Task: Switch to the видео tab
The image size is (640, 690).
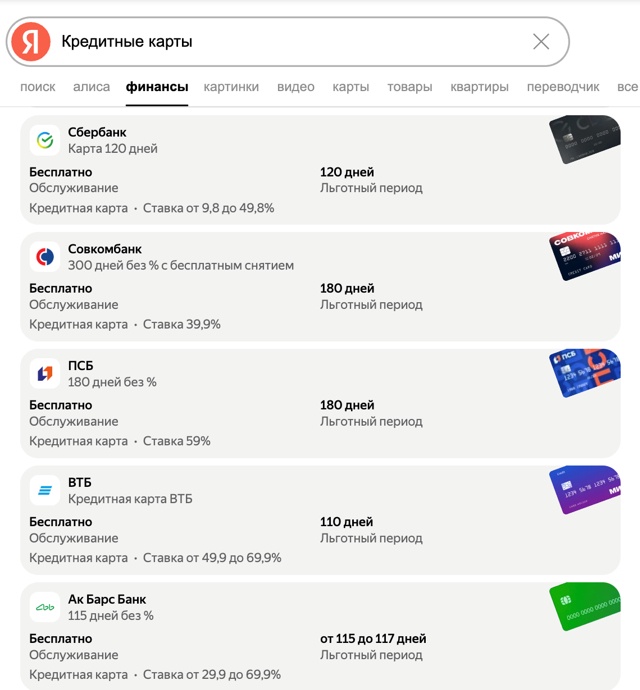Action: click(296, 87)
